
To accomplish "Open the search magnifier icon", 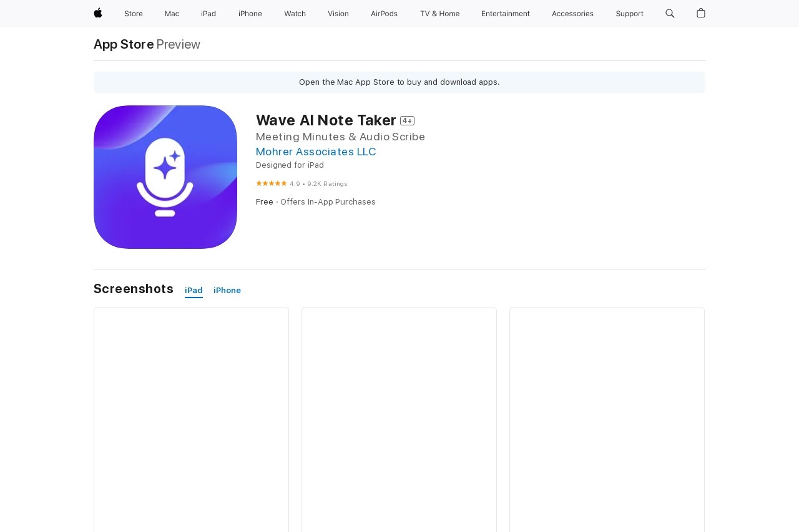I will pos(670,13).
